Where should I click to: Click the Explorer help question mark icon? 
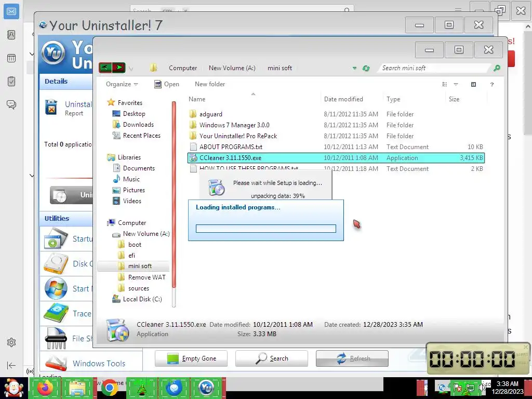tap(491, 84)
